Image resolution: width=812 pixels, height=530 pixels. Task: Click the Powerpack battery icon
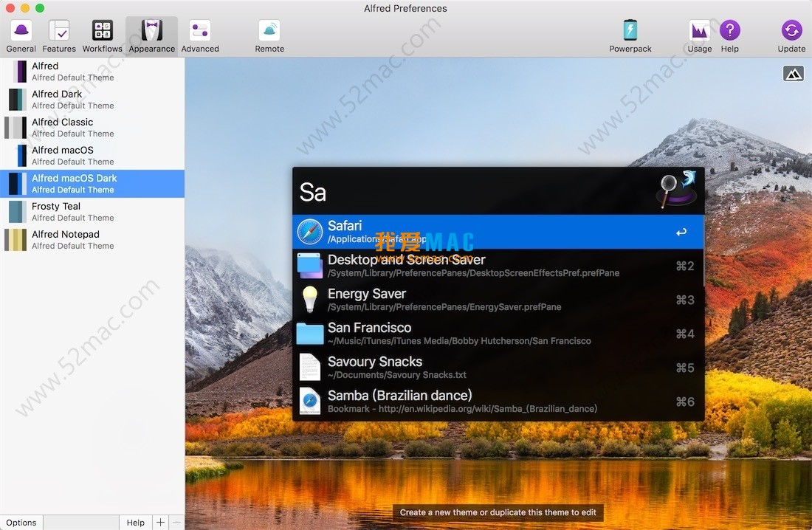point(630,30)
